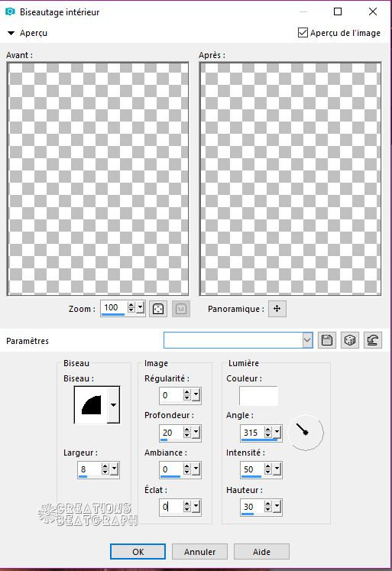Toggle the Aperçu de l'image checkbox
The height and width of the screenshot is (571, 392).
[303, 33]
